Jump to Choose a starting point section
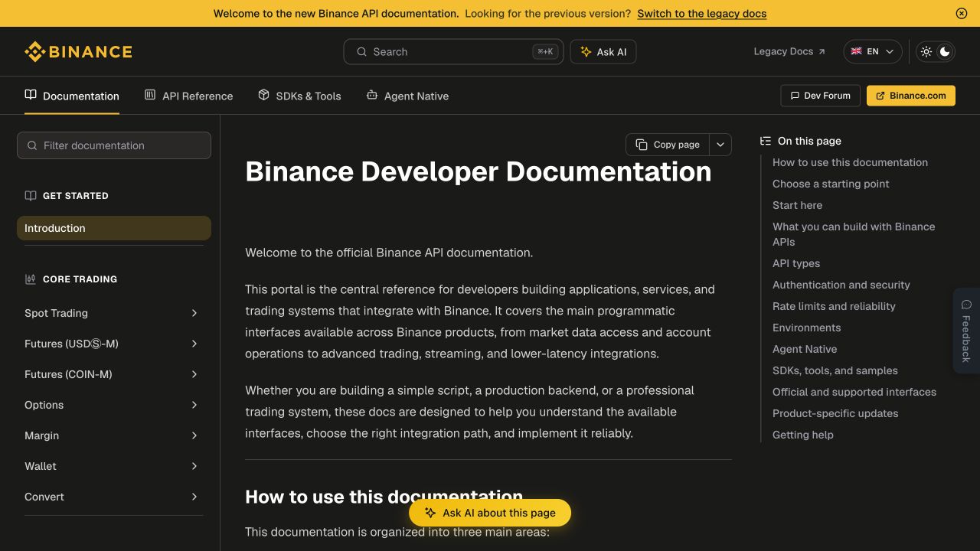 (831, 184)
